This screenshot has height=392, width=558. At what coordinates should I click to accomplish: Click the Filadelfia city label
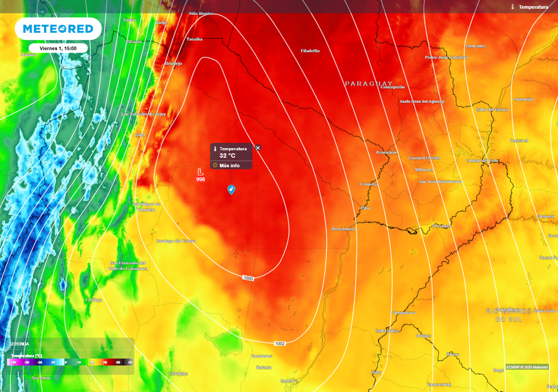point(310,51)
